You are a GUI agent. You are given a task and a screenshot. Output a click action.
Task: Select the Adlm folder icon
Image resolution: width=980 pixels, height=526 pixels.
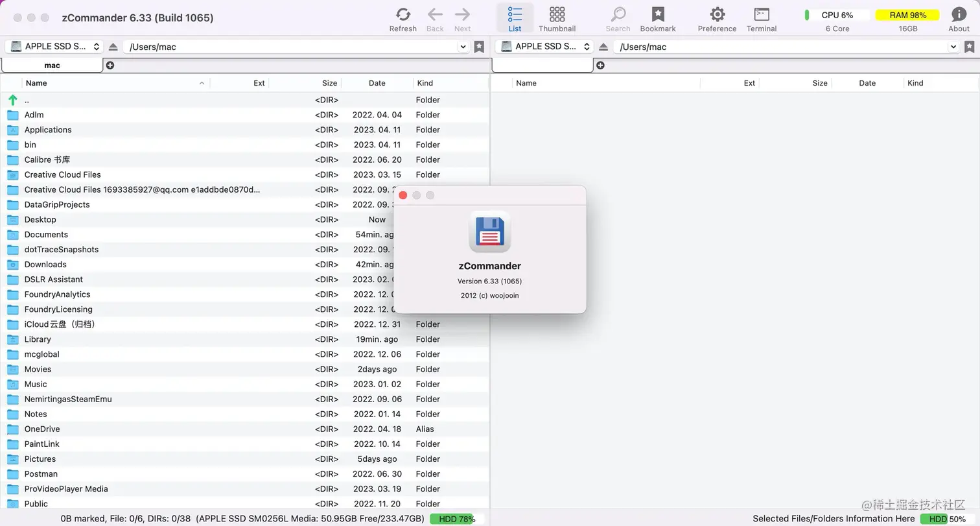pos(13,115)
